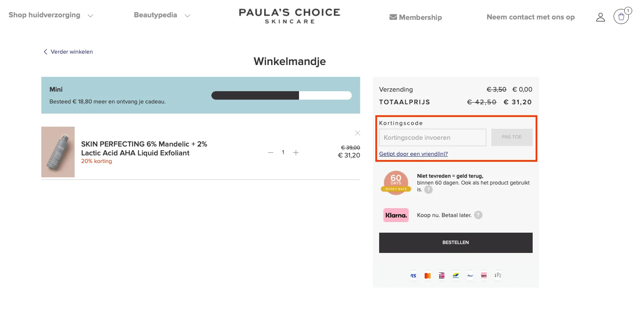Select the PayPal payment icon
The height and width of the screenshot is (315, 644).
[470, 275]
